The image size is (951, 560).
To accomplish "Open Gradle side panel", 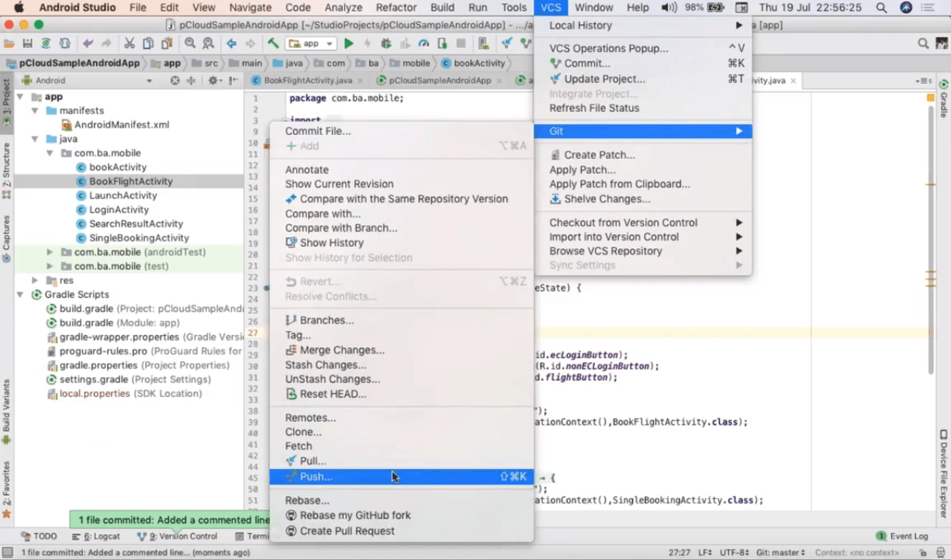I will (x=944, y=99).
